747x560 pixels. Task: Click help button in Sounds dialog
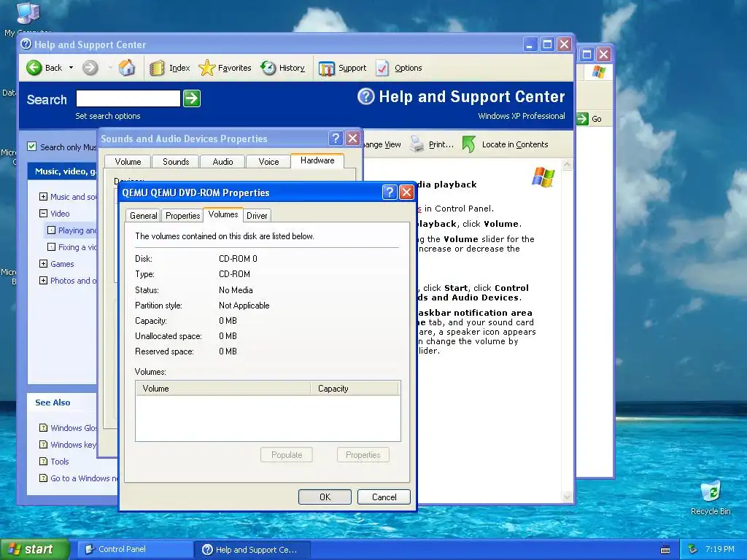coord(336,138)
